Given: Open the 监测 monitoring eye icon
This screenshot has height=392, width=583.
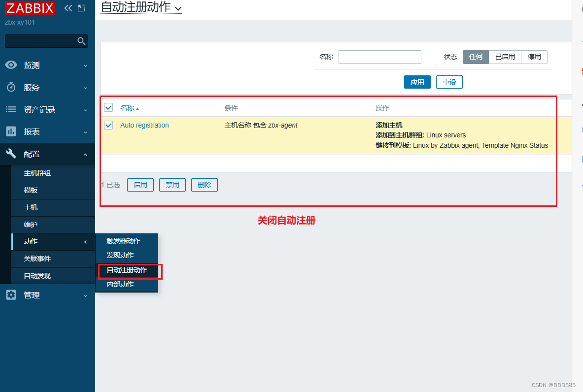Looking at the screenshot, I should click(x=11, y=65).
